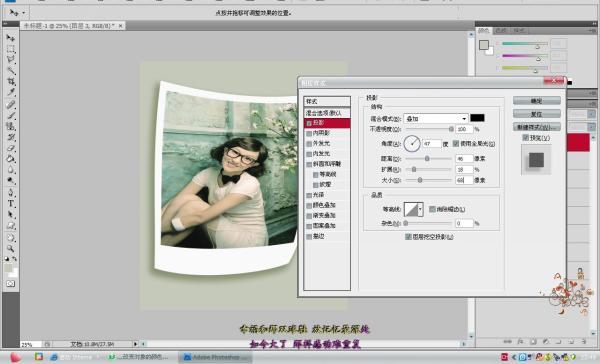
Task: Click the 大小 (Size) value input field
Action: [x=464, y=180]
